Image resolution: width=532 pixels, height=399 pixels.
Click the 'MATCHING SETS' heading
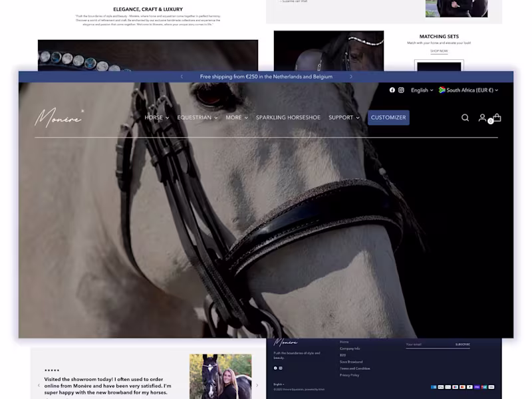439,37
